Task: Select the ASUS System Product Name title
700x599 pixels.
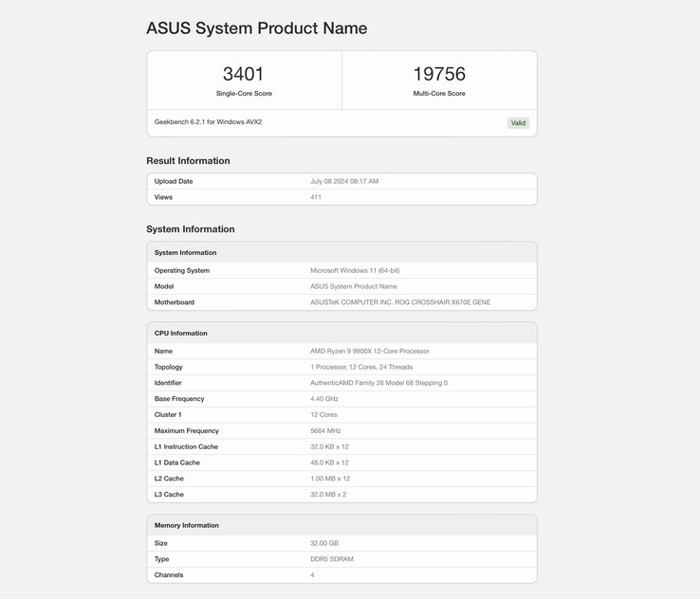Action: [256, 28]
